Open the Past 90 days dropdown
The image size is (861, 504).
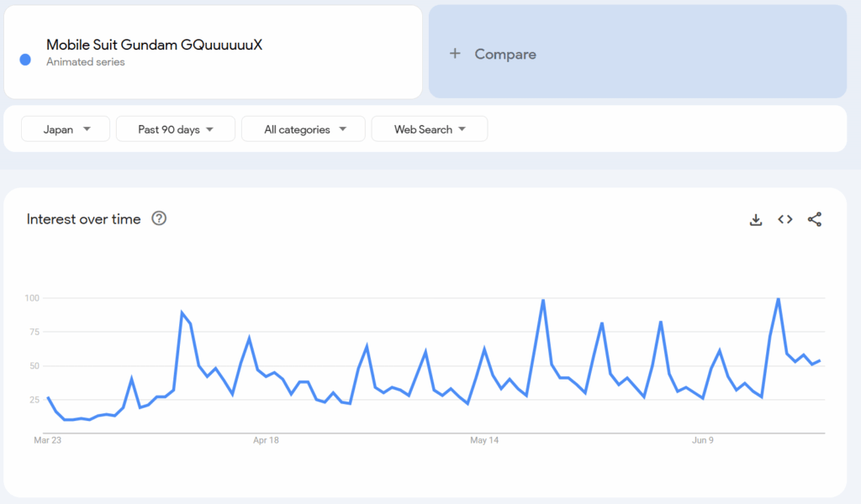pyautogui.click(x=176, y=129)
